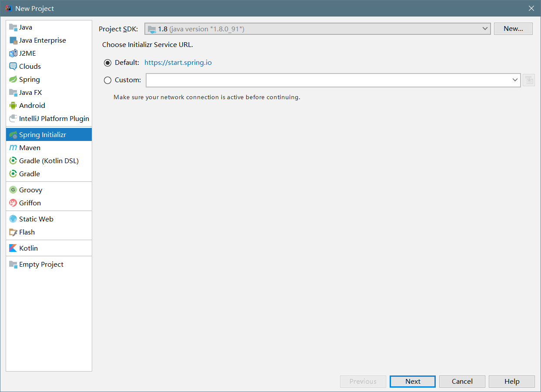Open the Project SDK dropdown
The height and width of the screenshot is (392, 541).
click(317, 29)
